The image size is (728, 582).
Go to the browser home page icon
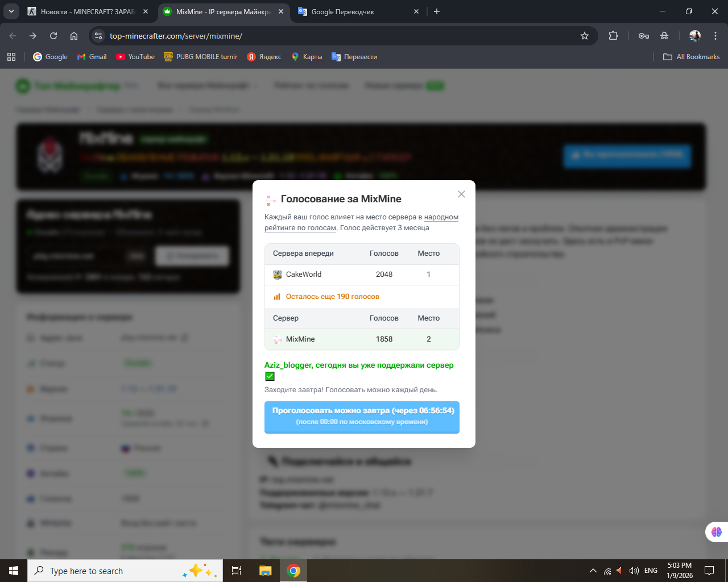tap(74, 36)
